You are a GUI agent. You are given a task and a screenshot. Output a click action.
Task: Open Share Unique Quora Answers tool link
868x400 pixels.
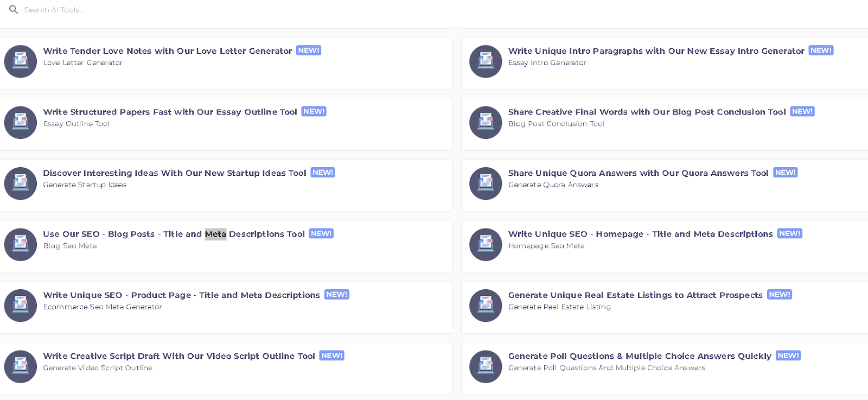click(639, 173)
